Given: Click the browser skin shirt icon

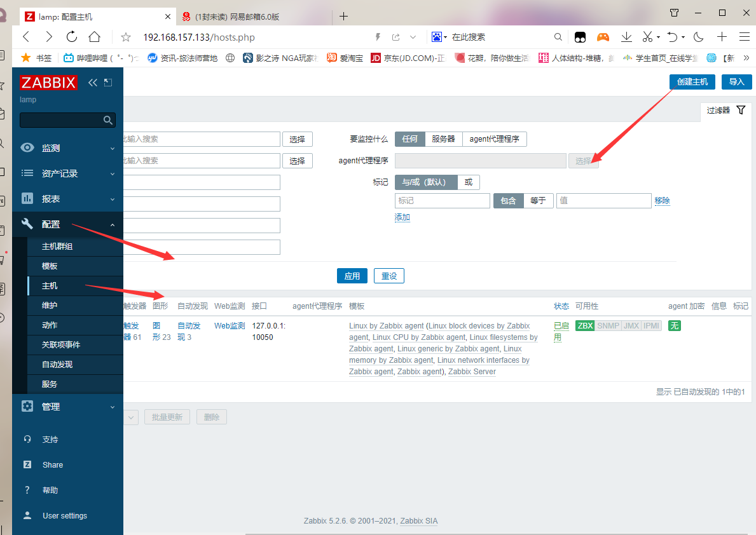Looking at the screenshot, I should [675, 13].
